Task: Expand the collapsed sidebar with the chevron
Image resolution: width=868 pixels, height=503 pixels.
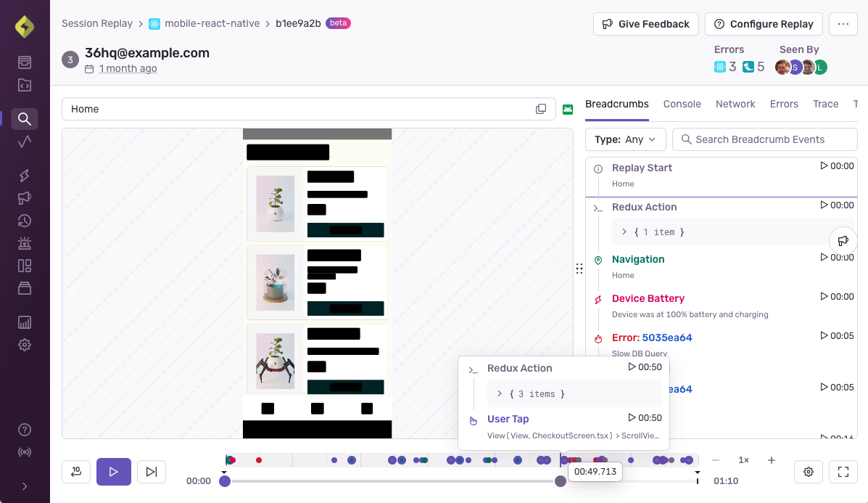Action: point(25,486)
